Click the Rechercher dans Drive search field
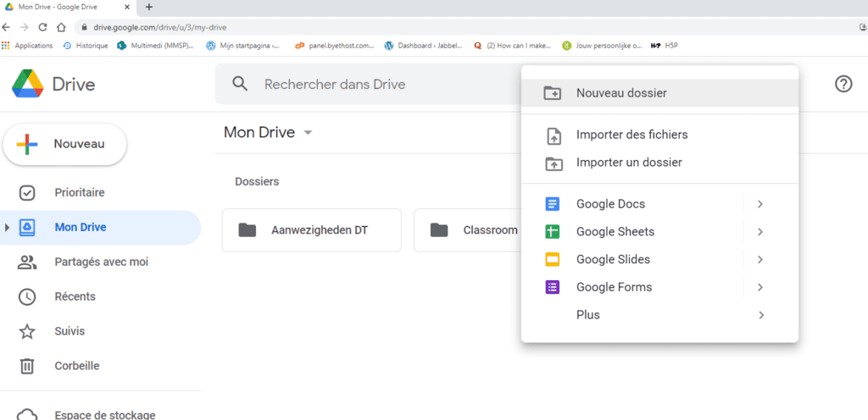This screenshot has height=420, width=868. click(368, 84)
